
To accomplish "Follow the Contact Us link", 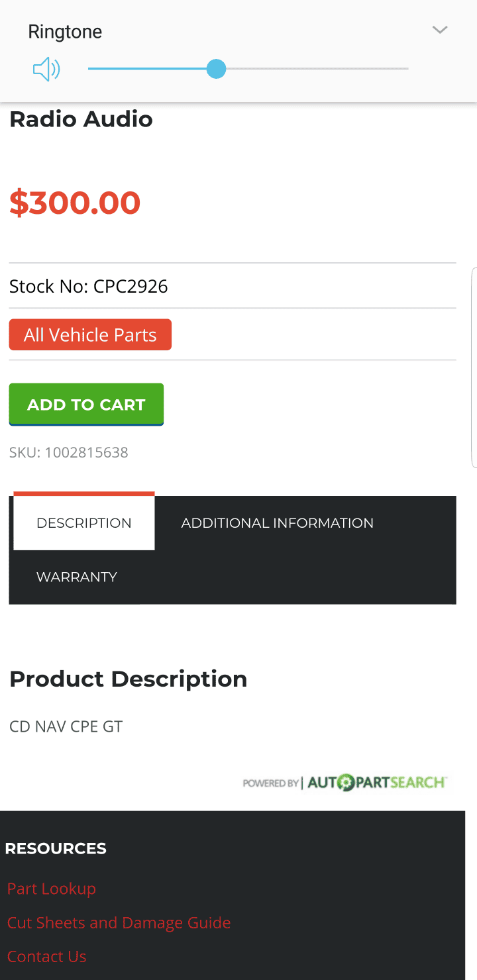I will pos(47,956).
